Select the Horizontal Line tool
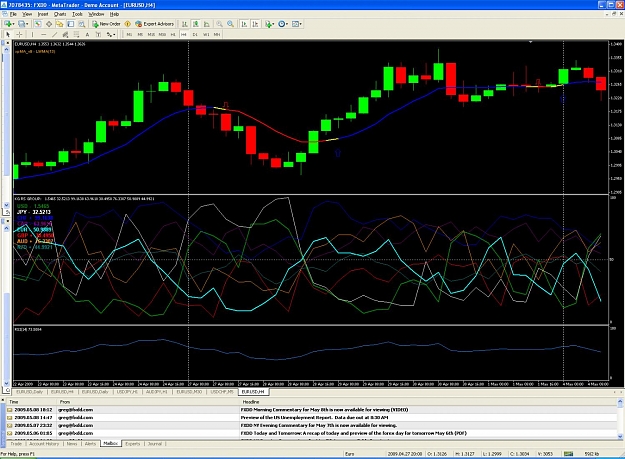 pyautogui.click(x=43, y=35)
